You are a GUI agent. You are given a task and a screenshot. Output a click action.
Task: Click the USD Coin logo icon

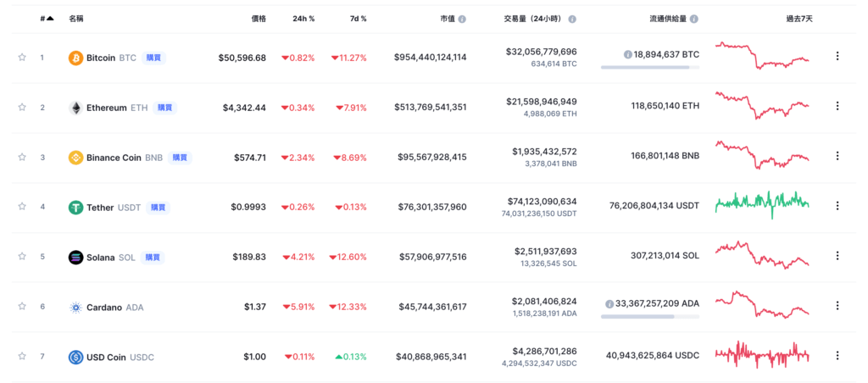[x=75, y=357]
